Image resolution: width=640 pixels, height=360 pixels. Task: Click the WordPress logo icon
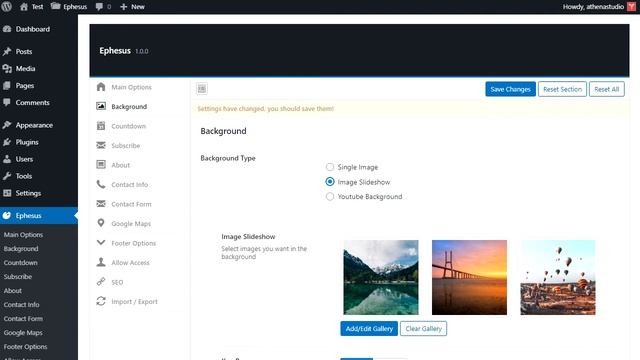point(7,7)
